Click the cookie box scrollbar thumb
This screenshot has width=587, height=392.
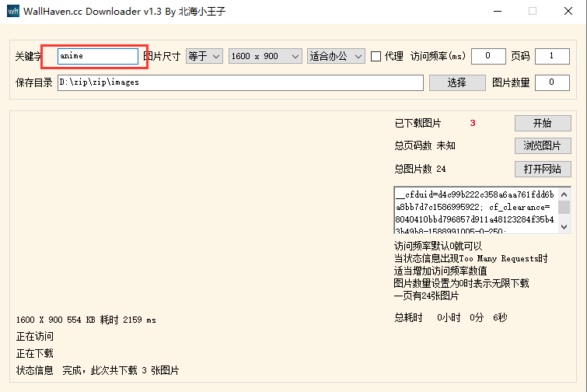(x=564, y=208)
